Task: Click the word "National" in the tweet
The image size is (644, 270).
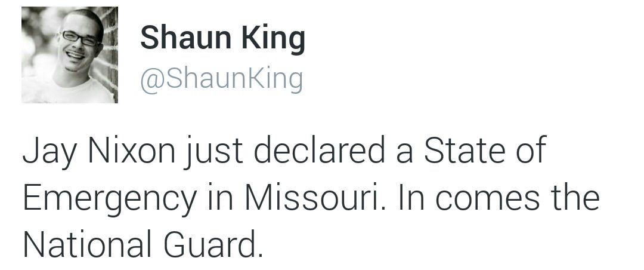Action: (87, 244)
